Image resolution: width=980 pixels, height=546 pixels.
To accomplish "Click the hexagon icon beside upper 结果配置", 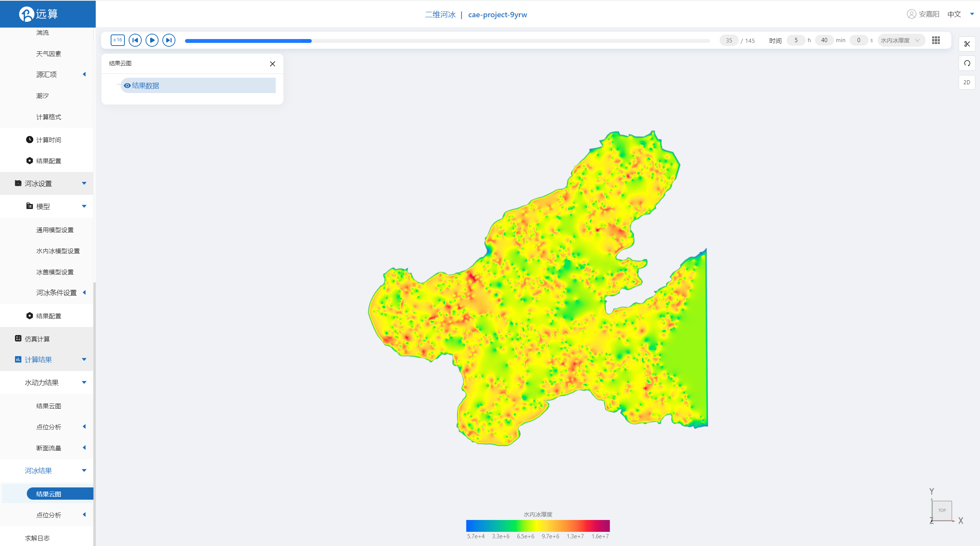I will coord(29,161).
